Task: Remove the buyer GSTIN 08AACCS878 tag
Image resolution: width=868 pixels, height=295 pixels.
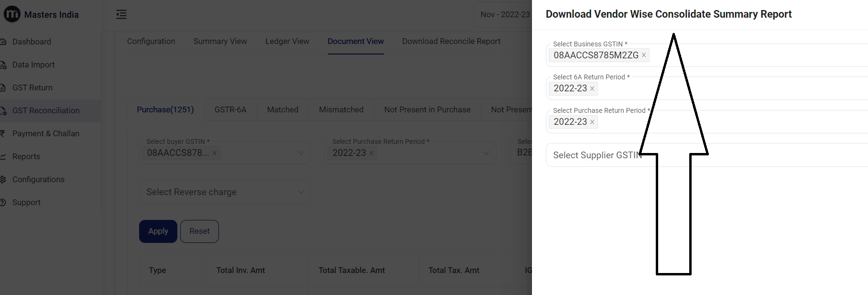Action: pyautogui.click(x=215, y=153)
